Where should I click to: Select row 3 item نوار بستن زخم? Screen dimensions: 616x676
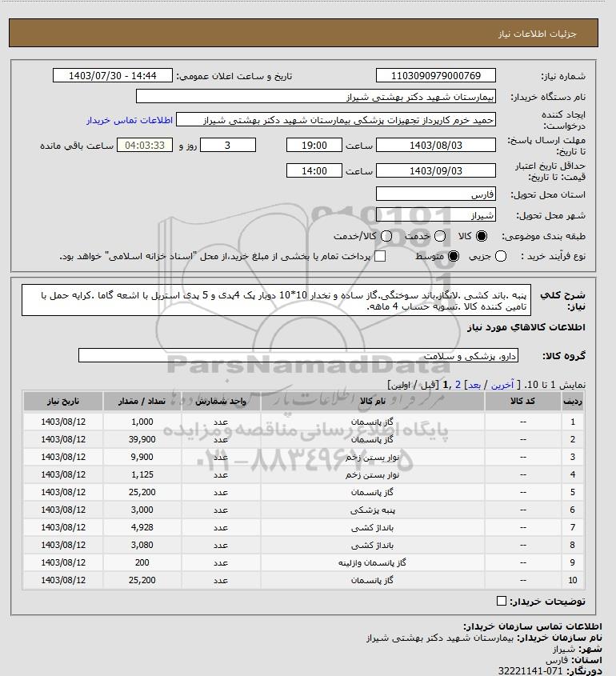click(x=372, y=457)
